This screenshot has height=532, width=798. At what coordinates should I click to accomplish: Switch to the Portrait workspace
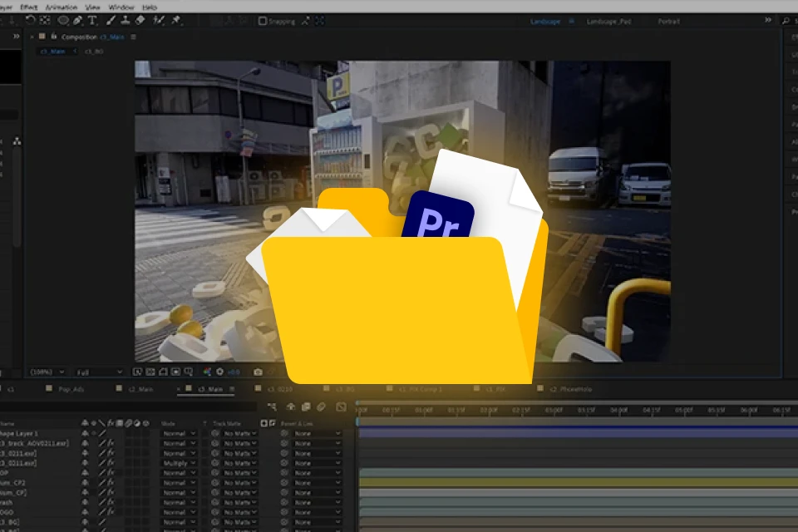click(x=668, y=22)
